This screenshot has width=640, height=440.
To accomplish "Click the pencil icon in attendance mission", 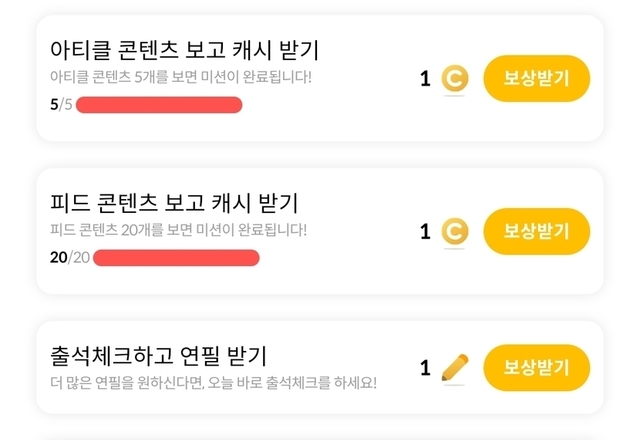I will 454,367.
